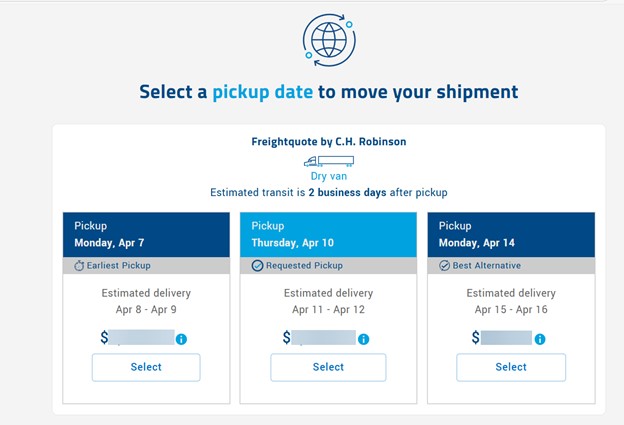Click the Pickup Monday, Apr 14 header
The height and width of the screenshot is (425, 624).
[510, 234]
